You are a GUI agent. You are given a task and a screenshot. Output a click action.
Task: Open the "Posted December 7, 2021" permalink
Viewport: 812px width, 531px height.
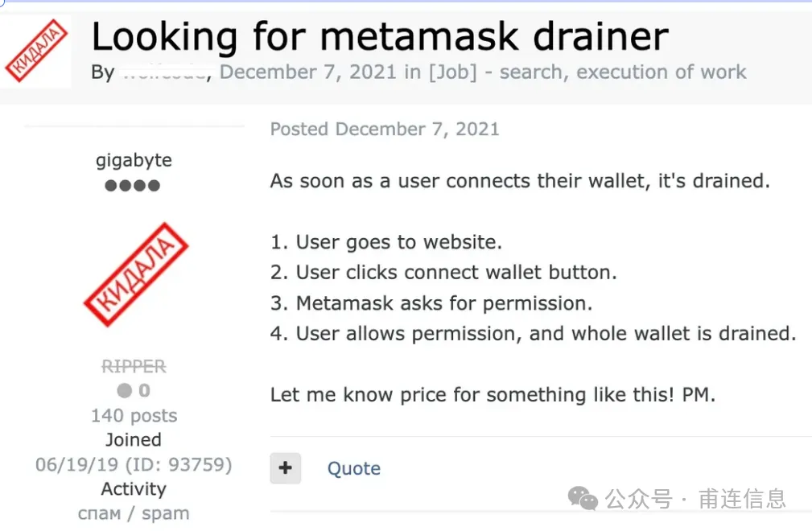[x=385, y=129]
